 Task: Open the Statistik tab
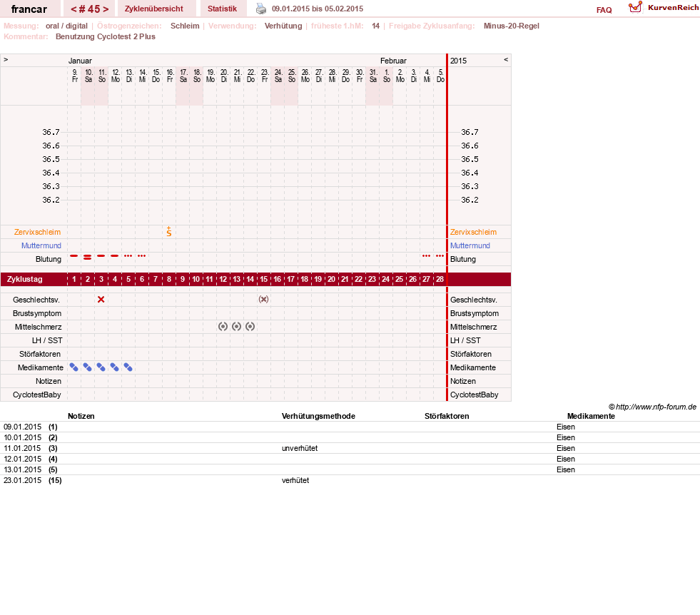click(222, 9)
